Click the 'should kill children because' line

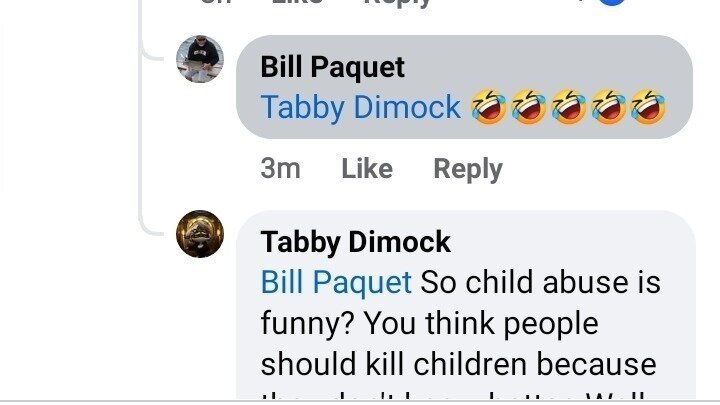pyautogui.click(x=458, y=365)
